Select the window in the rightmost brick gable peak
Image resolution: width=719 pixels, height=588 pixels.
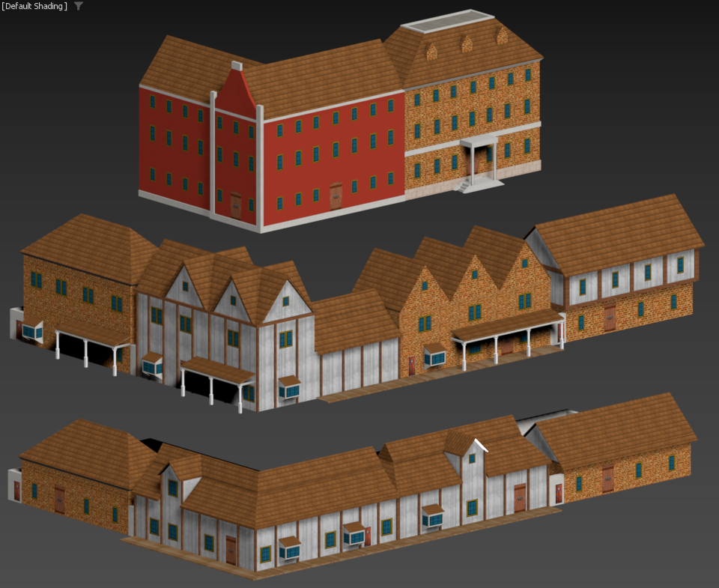click(524, 263)
